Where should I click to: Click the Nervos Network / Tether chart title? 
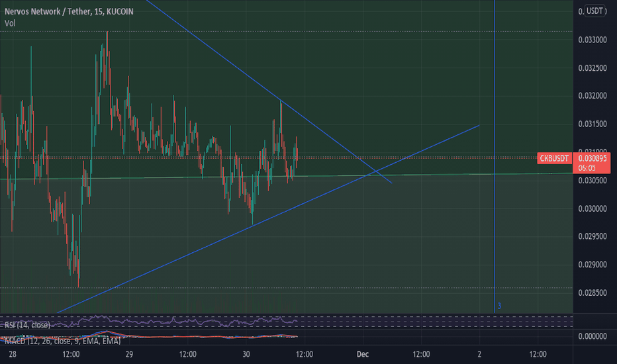(69, 11)
